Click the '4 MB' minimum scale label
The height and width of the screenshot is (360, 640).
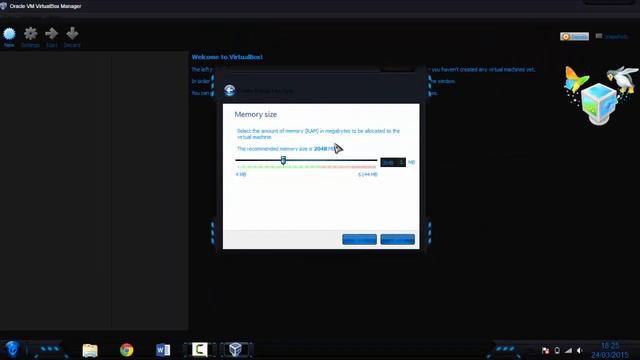(x=241, y=174)
